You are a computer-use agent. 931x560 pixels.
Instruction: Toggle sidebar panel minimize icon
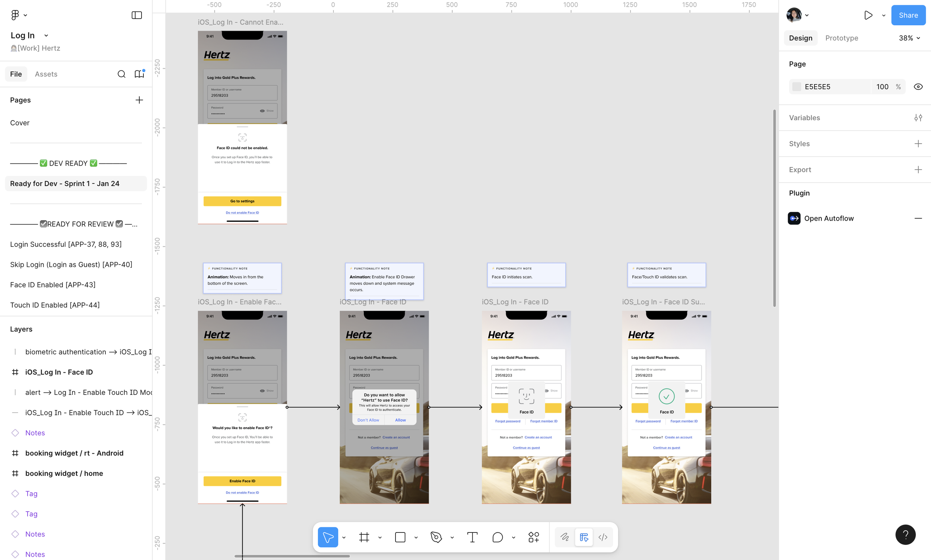coord(136,15)
